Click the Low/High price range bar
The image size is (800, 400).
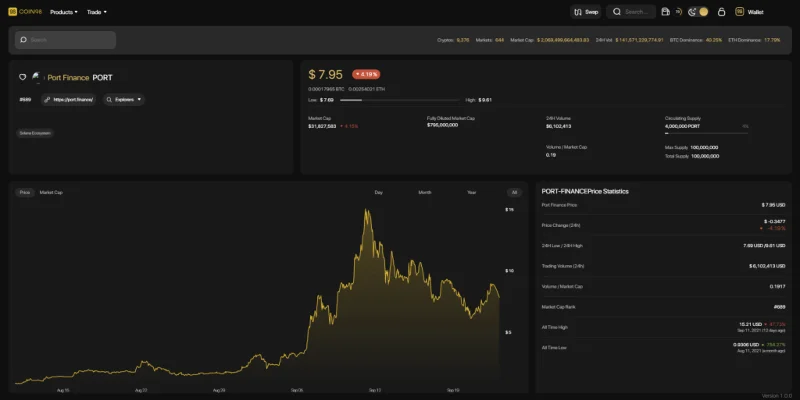[x=399, y=100]
